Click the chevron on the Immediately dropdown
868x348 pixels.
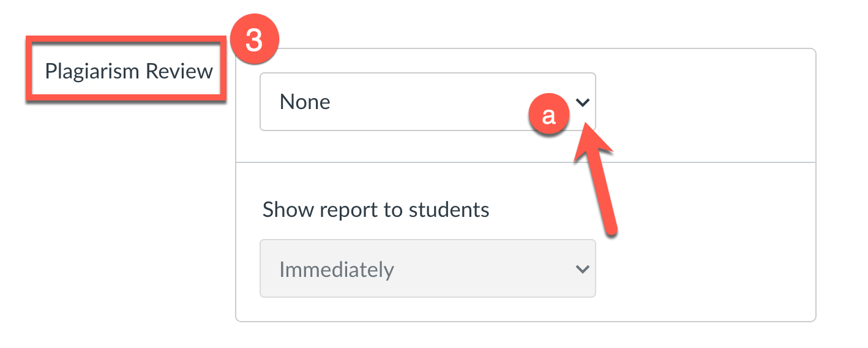click(x=583, y=269)
